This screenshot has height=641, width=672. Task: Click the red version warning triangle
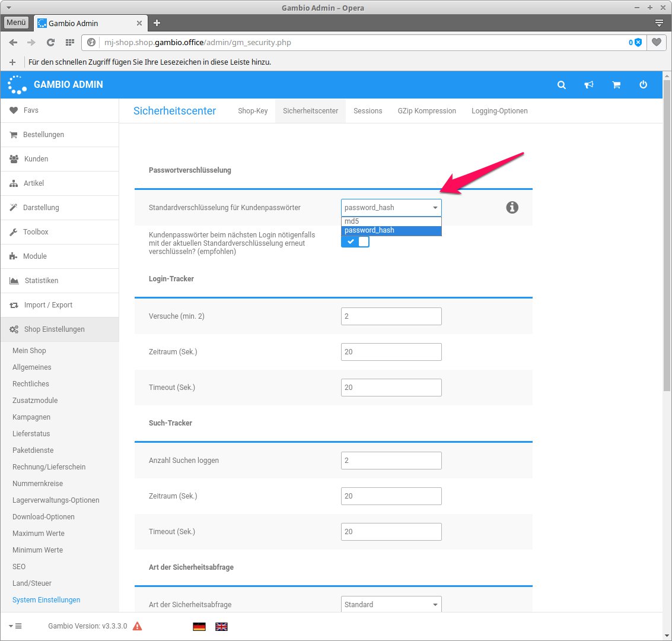pyautogui.click(x=137, y=626)
